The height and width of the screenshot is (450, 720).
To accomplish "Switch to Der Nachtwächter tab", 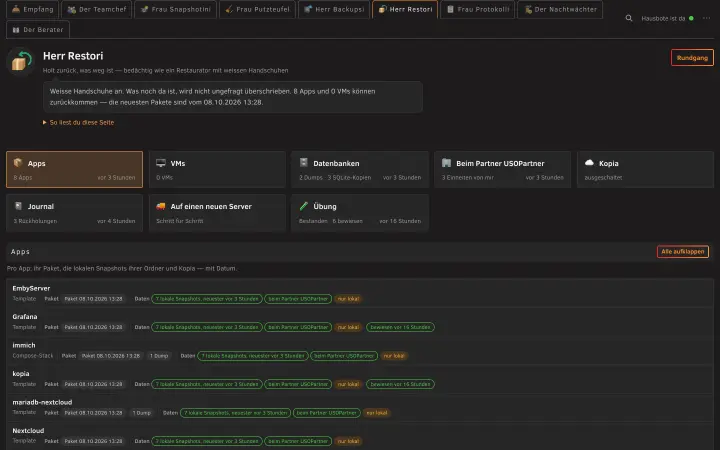I will (x=560, y=9).
